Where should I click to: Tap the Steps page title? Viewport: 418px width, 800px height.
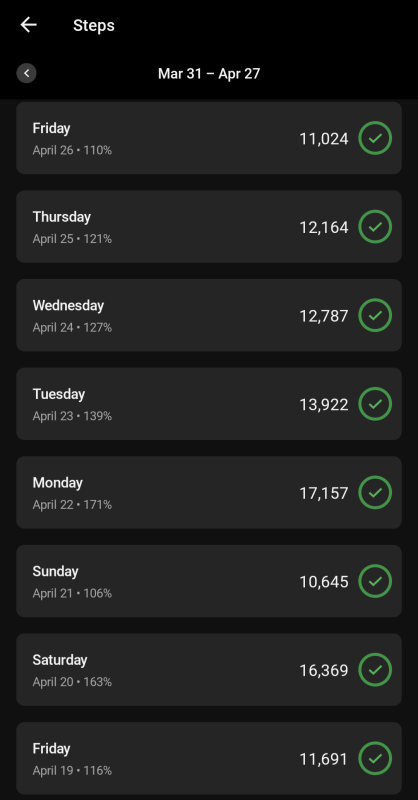coord(93,26)
